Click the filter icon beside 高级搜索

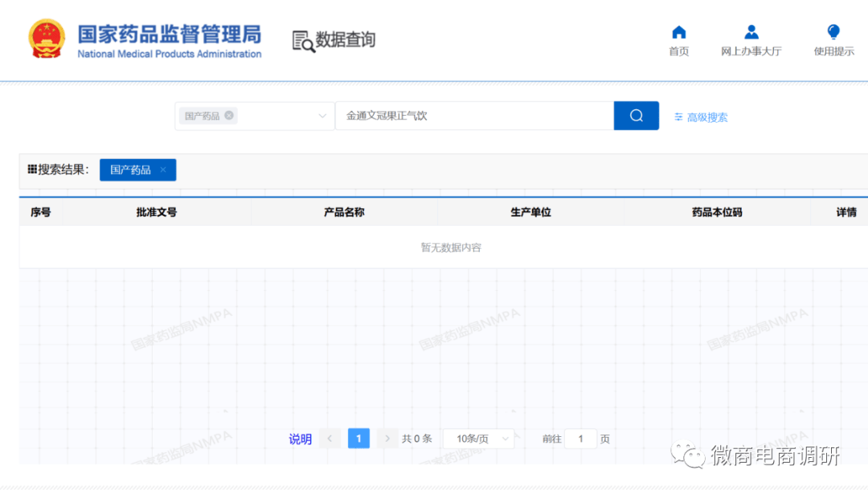678,116
